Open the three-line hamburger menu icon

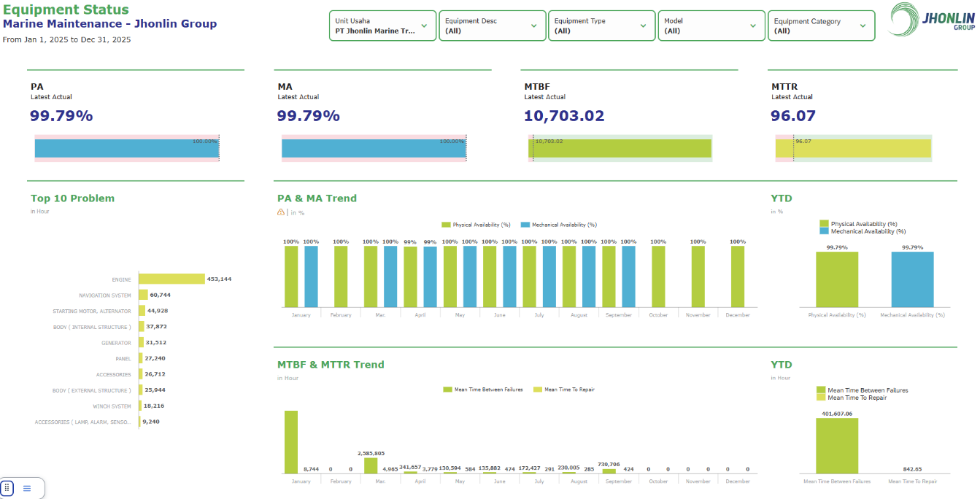tap(27, 488)
